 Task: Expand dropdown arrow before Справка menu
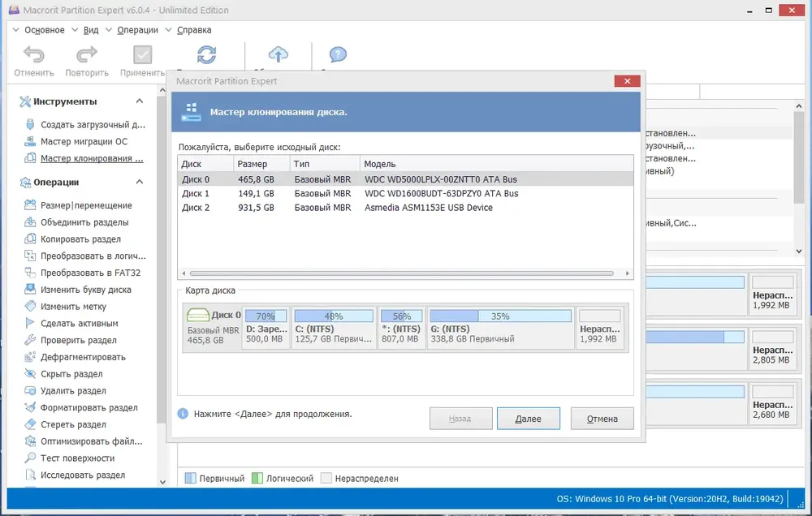click(168, 30)
